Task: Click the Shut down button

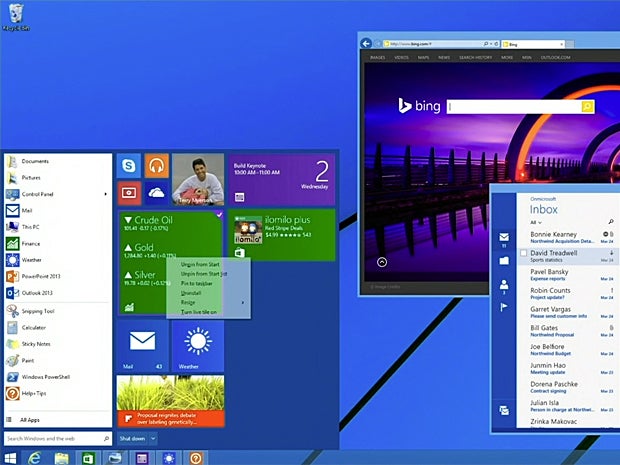Action: coord(132,439)
